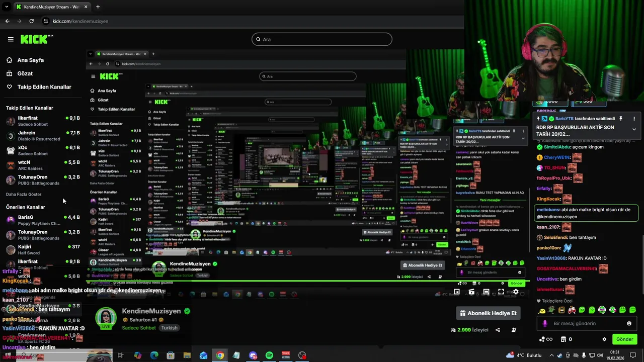The image size is (644, 362).
Task: Open ilkerfirat channel in followed list
Action: (43, 121)
